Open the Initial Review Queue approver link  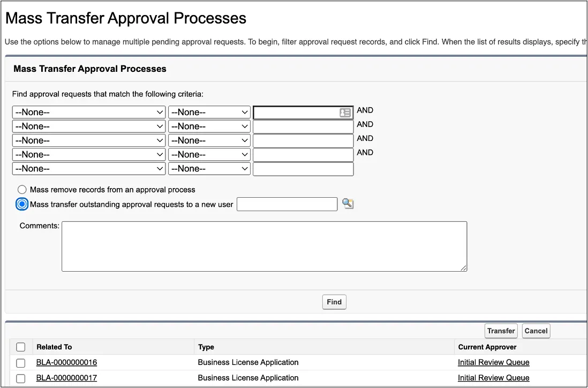coord(493,362)
